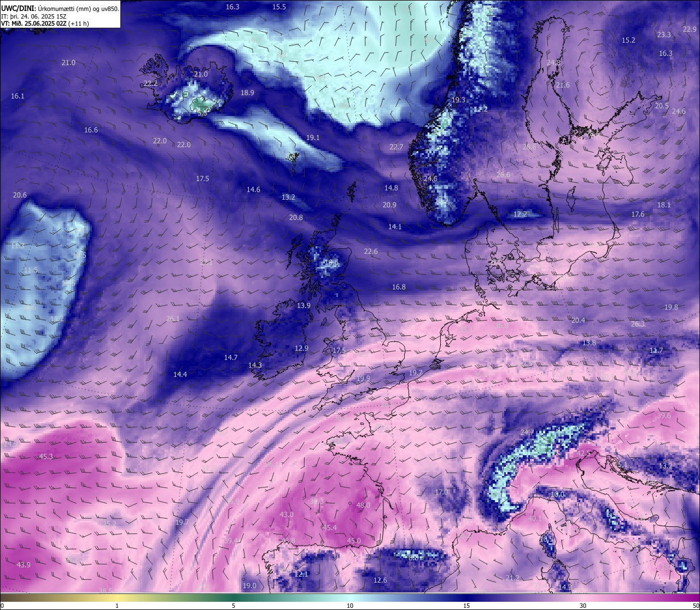700x610 pixels.
Task: Click the 16.6 value label
Action: point(91,130)
